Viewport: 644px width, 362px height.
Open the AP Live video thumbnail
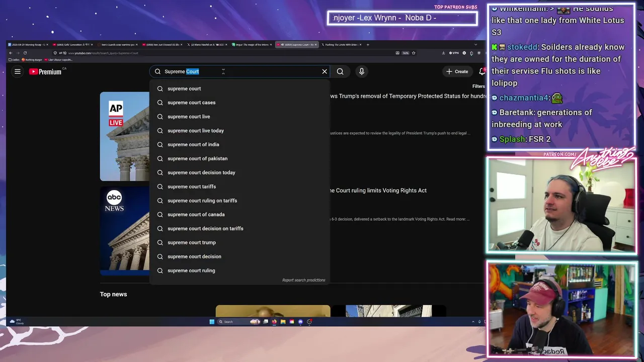tap(124, 136)
